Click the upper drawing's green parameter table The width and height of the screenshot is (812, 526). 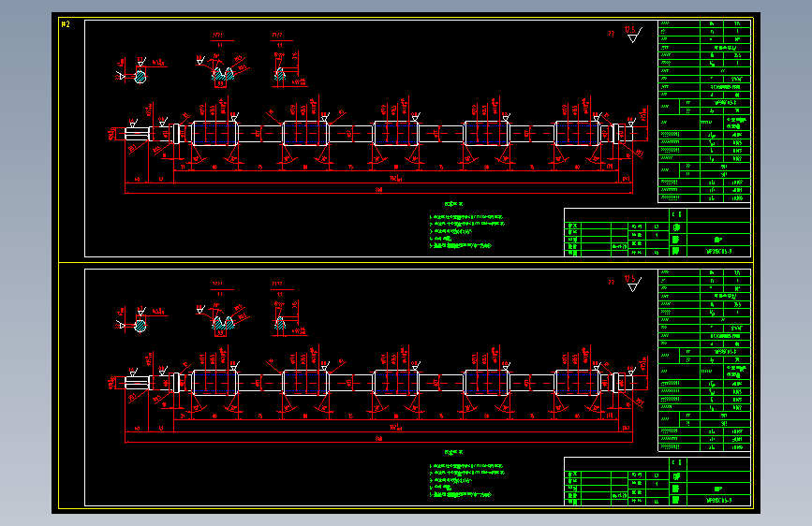[704, 111]
